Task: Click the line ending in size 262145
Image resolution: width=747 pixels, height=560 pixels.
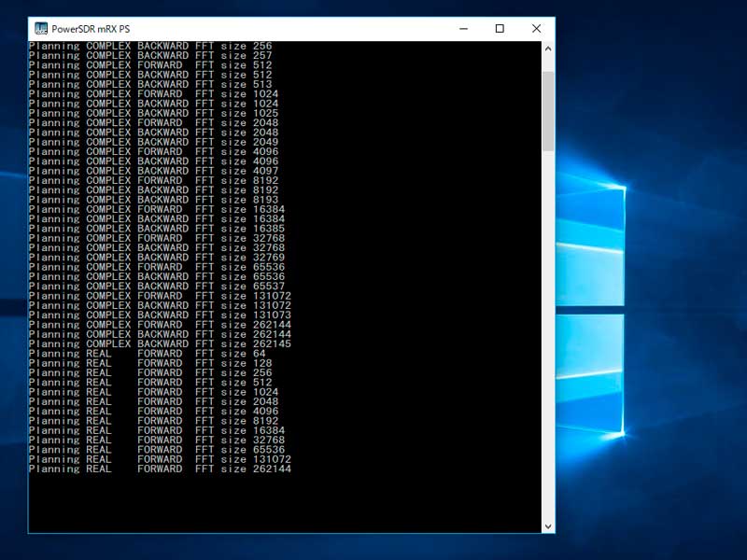Action: click(159, 343)
